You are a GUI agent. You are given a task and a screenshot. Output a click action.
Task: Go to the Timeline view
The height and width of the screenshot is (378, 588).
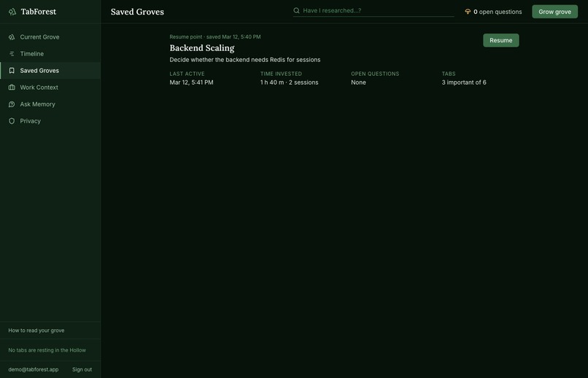pyautogui.click(x=50, y=54)
